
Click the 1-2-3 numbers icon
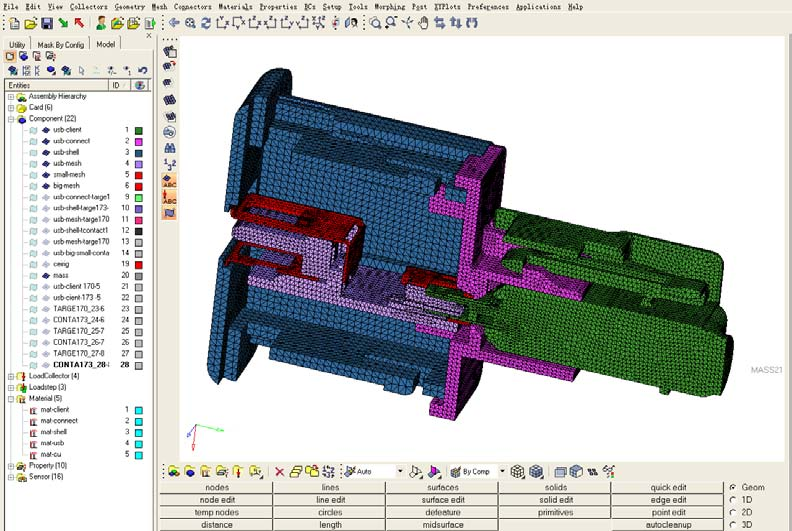click(x=170, y=164)
